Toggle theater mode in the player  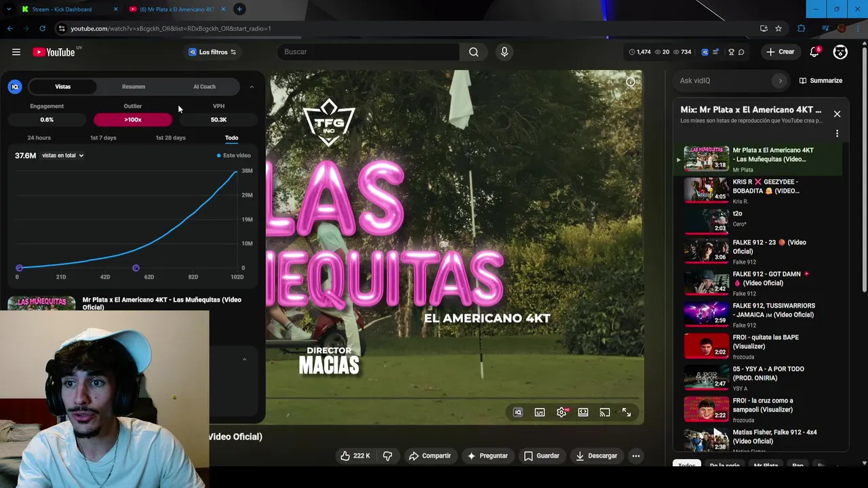coord(583,412)
